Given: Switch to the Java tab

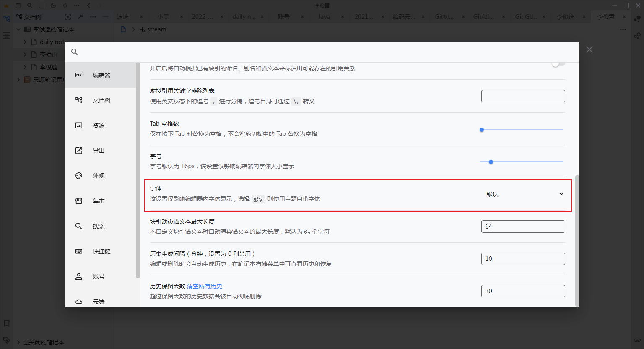Looking at the screenshot, I should 323,17.
